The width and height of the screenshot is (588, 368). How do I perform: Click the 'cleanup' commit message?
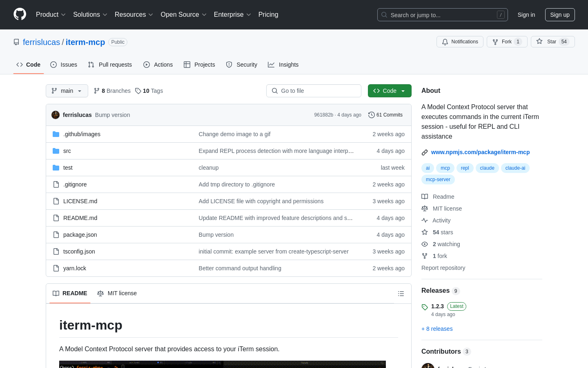click(x=209, y=168)
